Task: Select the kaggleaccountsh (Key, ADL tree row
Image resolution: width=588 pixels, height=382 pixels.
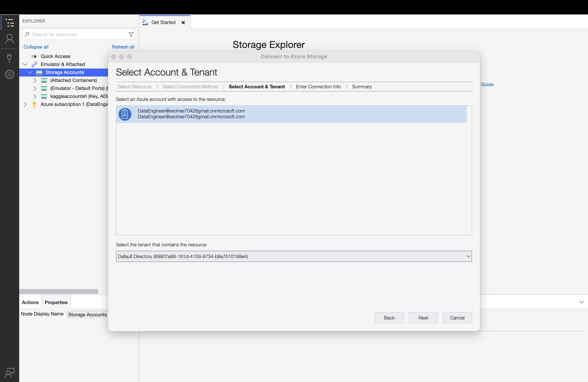Action: click(x=64, y=96)
